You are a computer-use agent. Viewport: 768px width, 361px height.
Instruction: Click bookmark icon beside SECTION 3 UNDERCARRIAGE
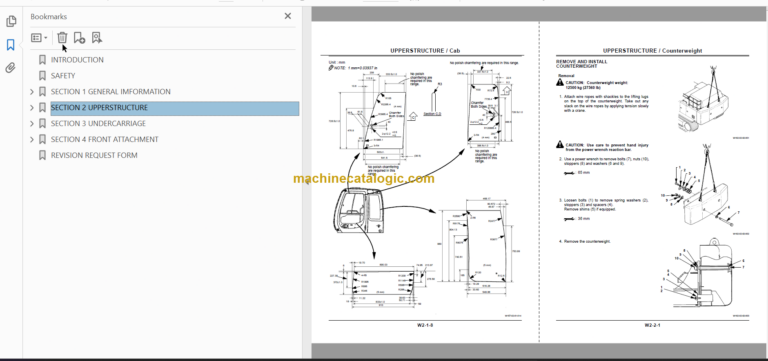43,123
